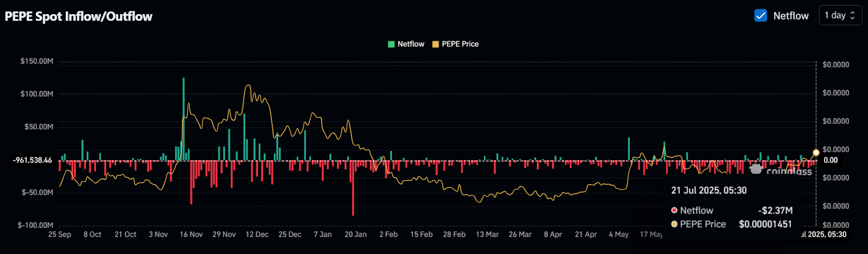Screen dimensions: 868x254
Task: Click the $-100.00M y-axis label
Action: 36,225
